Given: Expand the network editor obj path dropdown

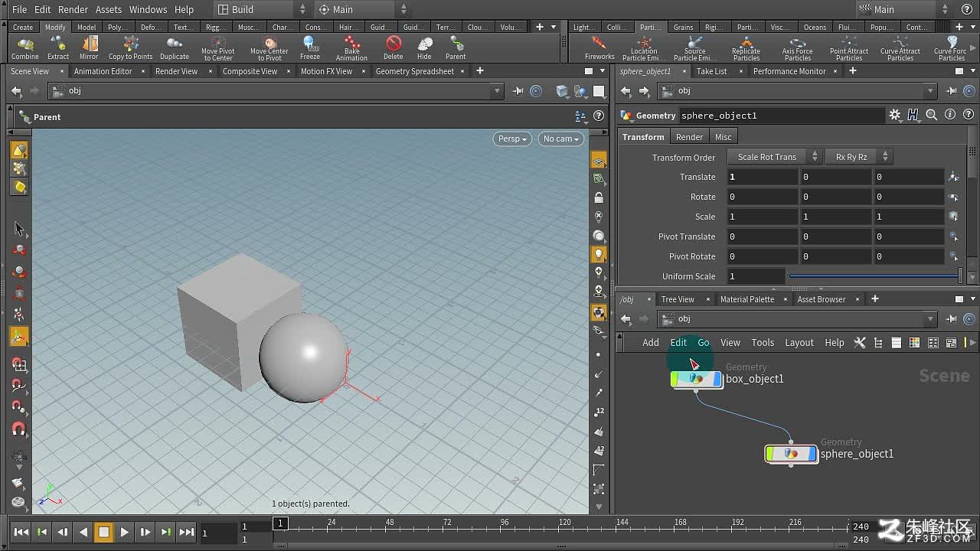Looking at the screenshot, I should [930, 319].
